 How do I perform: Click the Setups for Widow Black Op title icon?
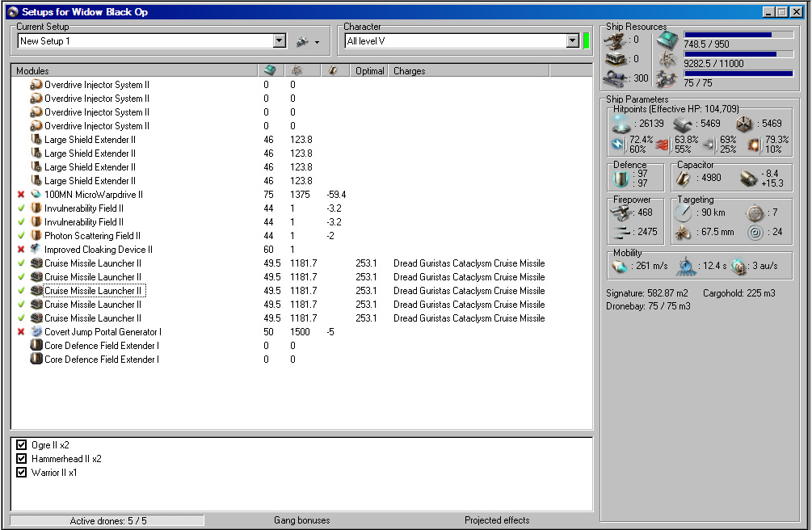(14, 12)
